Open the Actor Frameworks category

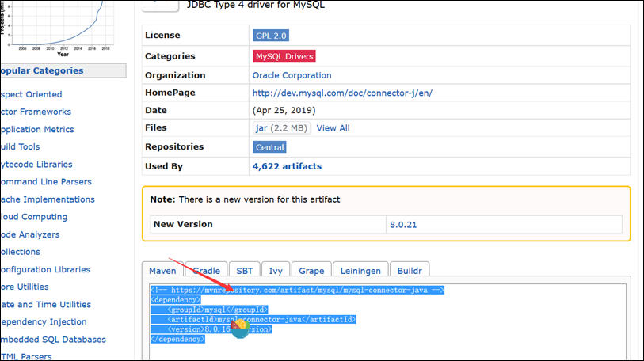tap(36, 112)
